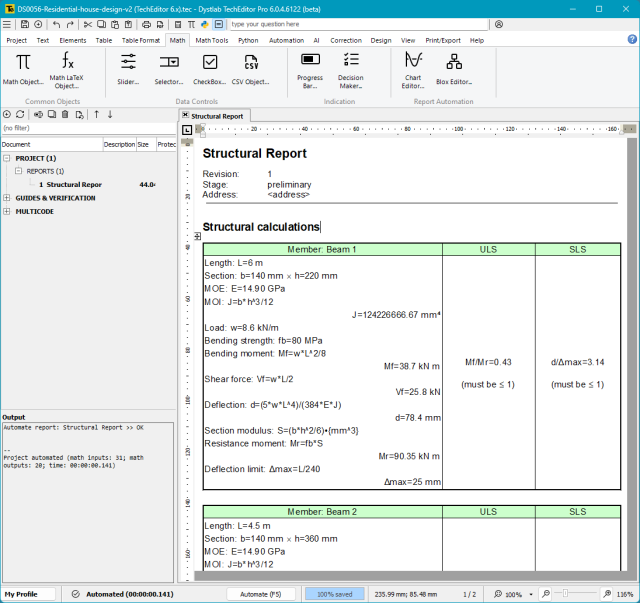Click the 'Member: Beam 1' table header cell
640x603 pixels.
pyautogui.click(x=322, y=249)
